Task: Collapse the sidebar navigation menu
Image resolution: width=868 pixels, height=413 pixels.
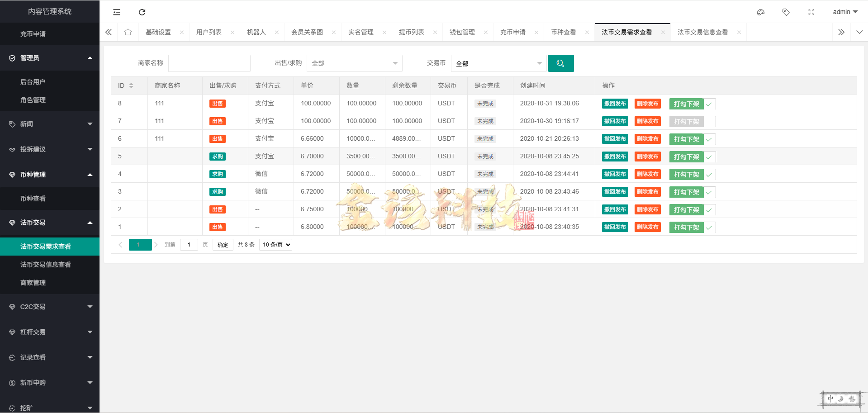Action: [116, 12]
